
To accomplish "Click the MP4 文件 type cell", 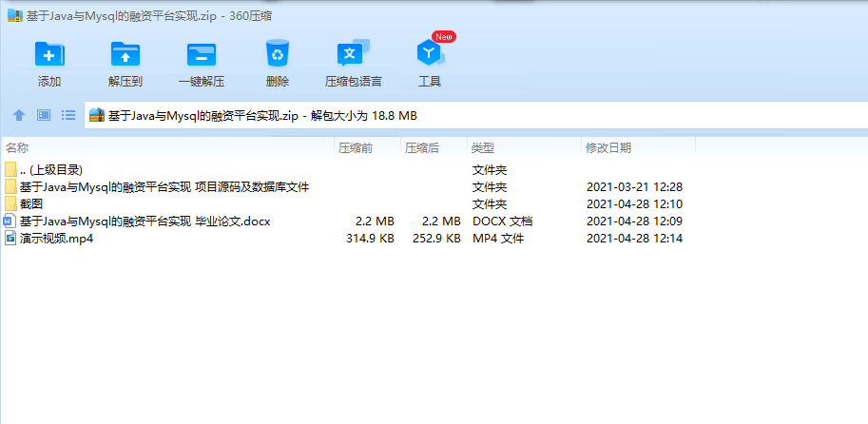I will 498,239.
